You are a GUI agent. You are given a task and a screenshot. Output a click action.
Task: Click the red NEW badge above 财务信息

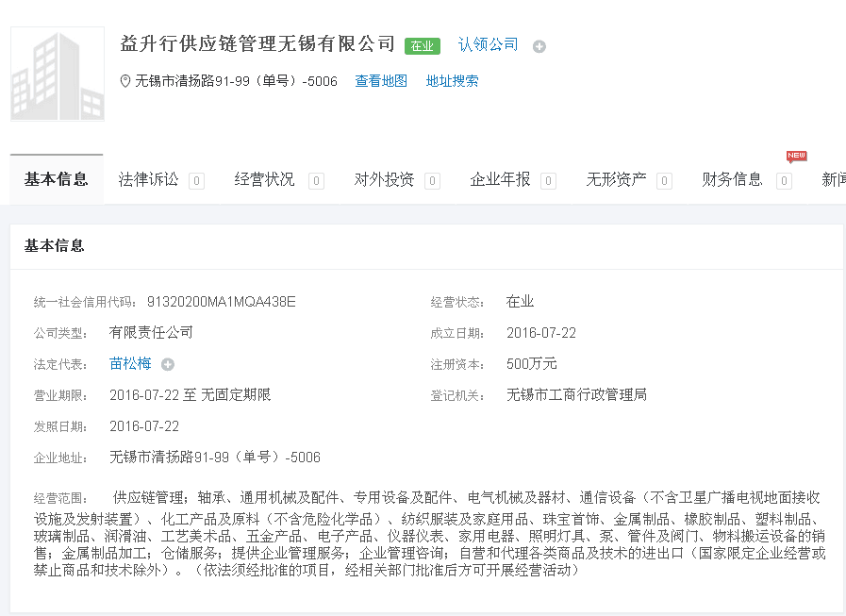796,156
